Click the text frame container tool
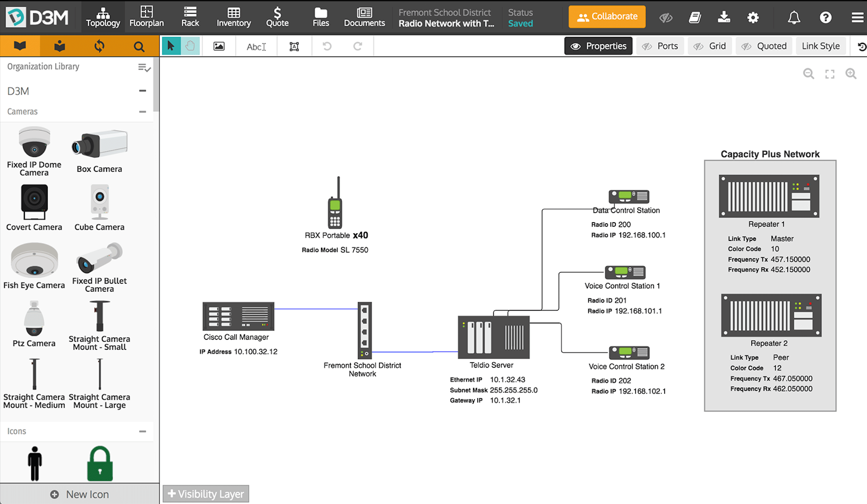The height and width of the screenshot is (504, 867). 294,47
